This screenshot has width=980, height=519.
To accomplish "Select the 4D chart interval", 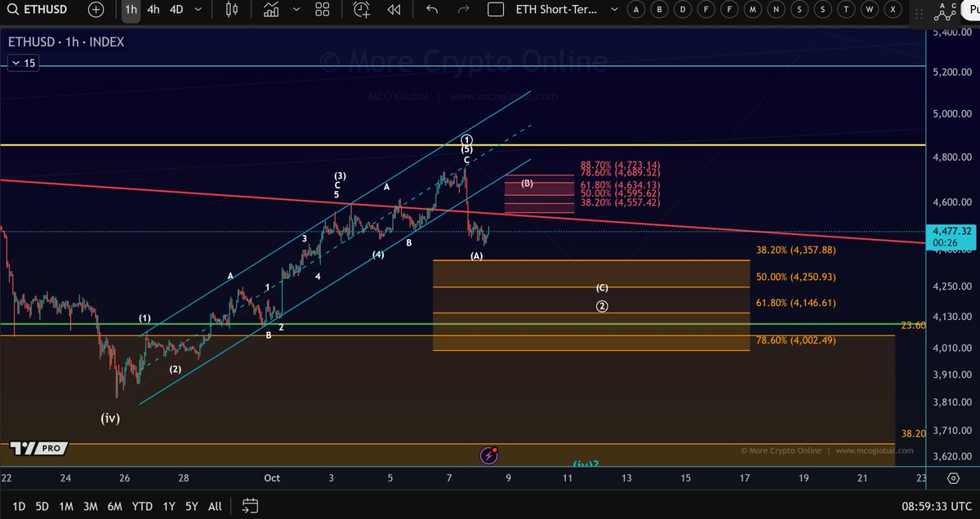I will 176,10.
